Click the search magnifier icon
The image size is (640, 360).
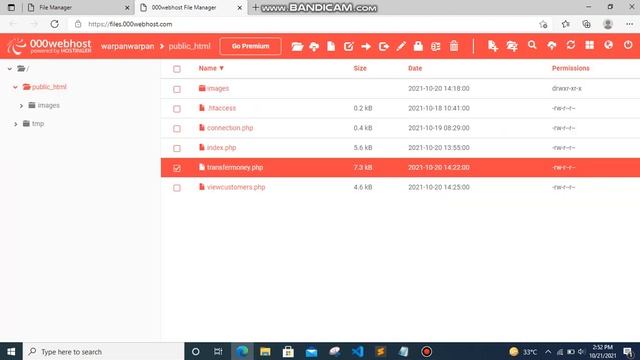[x=532, y=45]
